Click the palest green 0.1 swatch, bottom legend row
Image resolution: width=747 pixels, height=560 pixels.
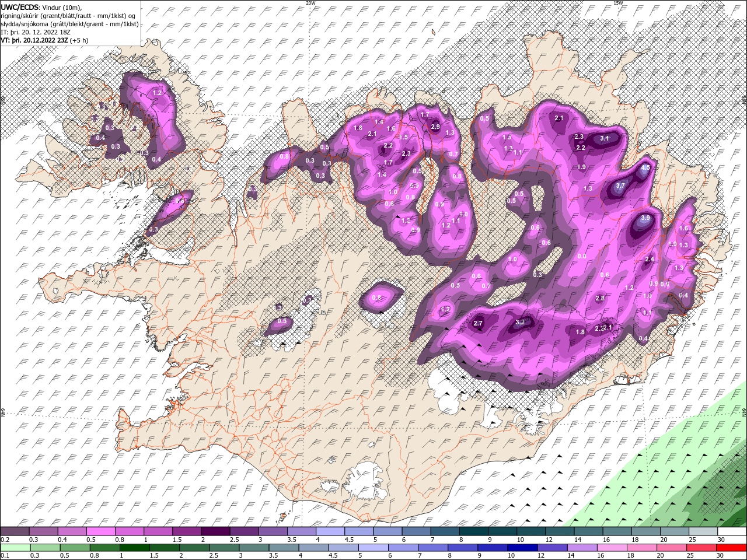click(16, 548)
